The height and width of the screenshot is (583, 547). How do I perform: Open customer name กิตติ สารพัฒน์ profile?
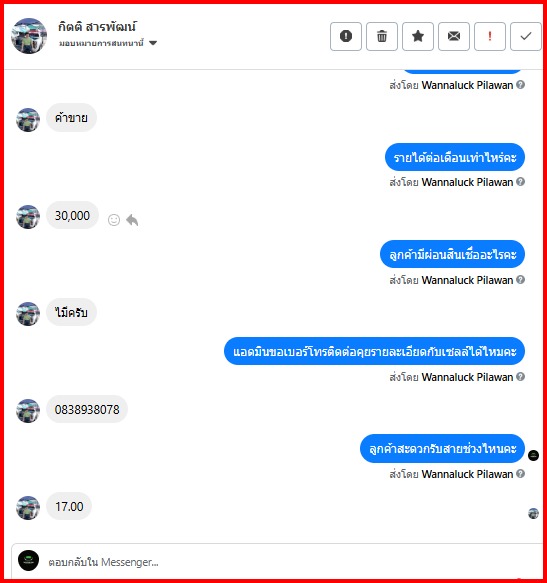[97, 27]
